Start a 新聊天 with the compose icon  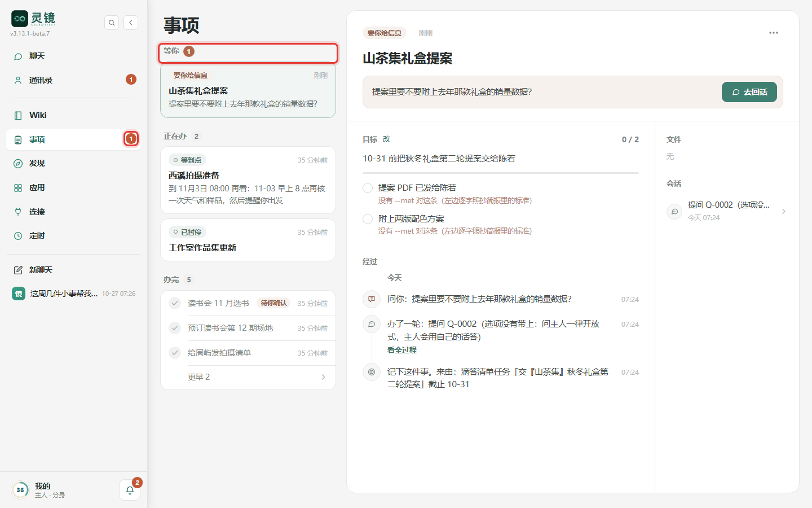pyautogui.click(x=18, y=270)
